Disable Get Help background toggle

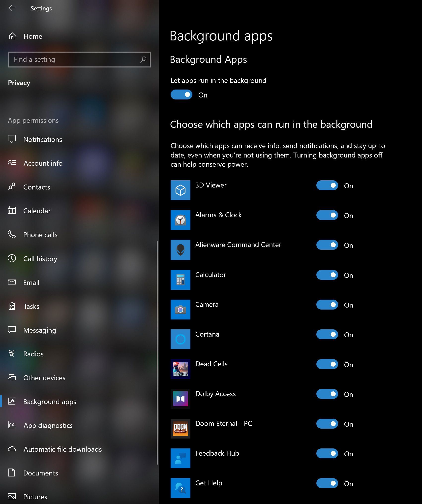327,483
